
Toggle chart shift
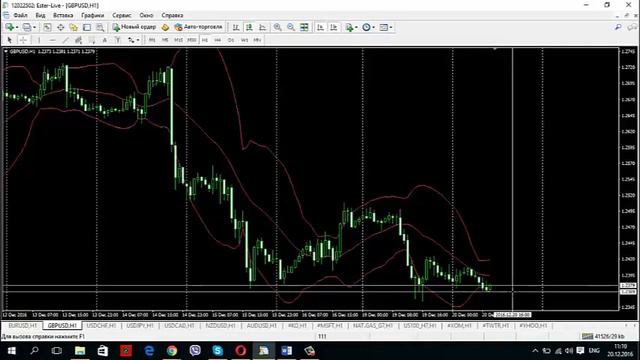tap(333, 27)
